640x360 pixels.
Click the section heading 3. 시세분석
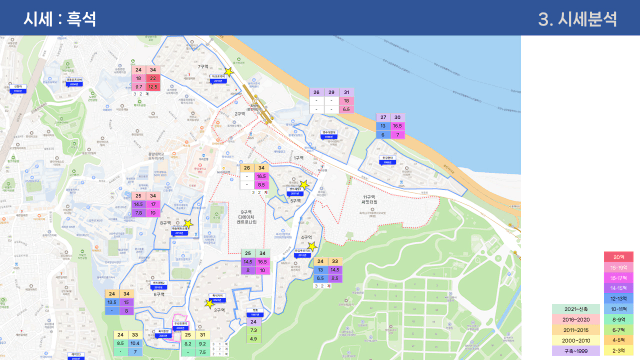coord(578,19)
